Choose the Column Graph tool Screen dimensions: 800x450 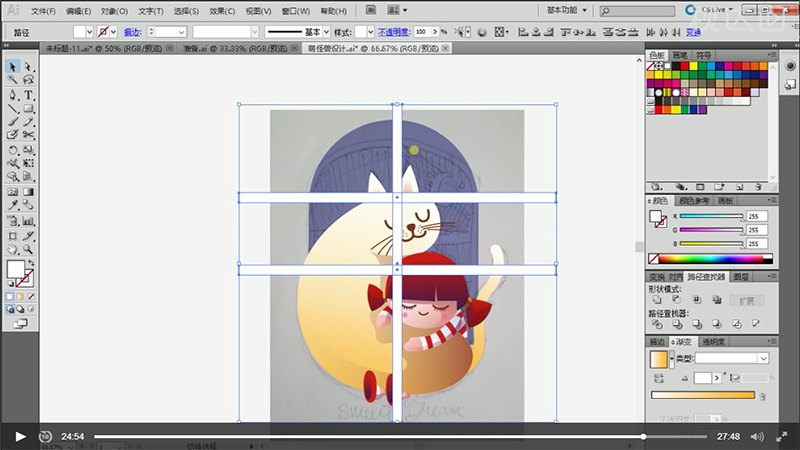[x=28, y=221]
